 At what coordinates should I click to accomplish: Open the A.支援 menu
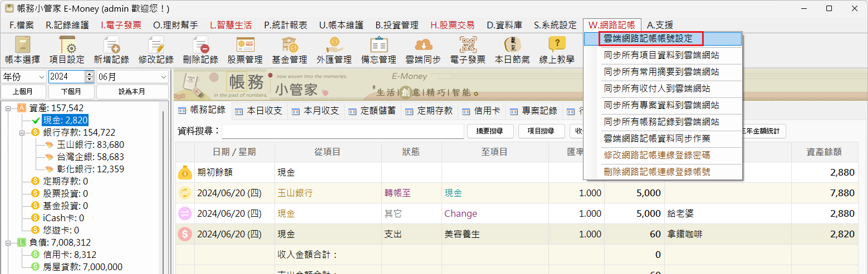(x=660, y=25)
